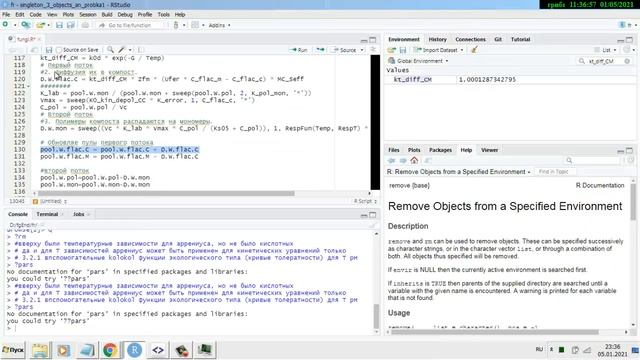The width and height of the screenshot is (640, 360).
Task: Open the Jobs tab
Action: pyautogui.click(x=79, y=214)
